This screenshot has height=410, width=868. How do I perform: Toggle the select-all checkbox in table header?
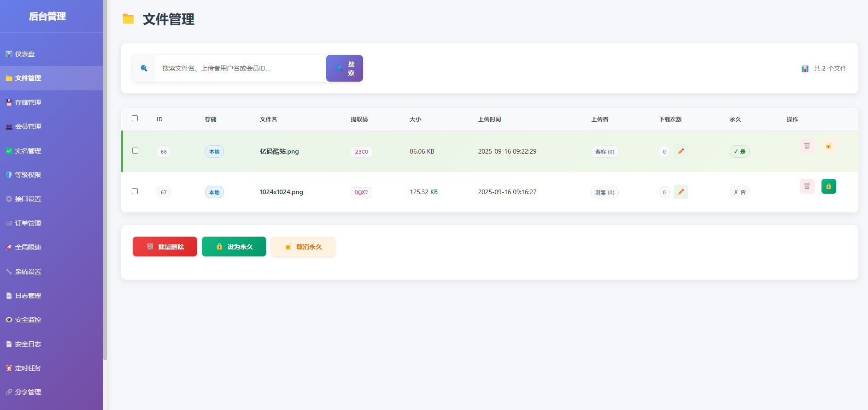[x=135, y=119]
